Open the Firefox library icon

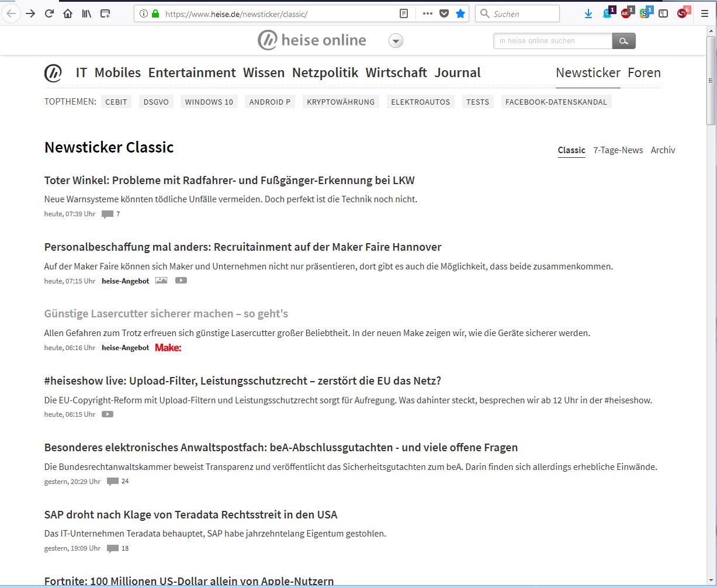[x=86, y=13]
